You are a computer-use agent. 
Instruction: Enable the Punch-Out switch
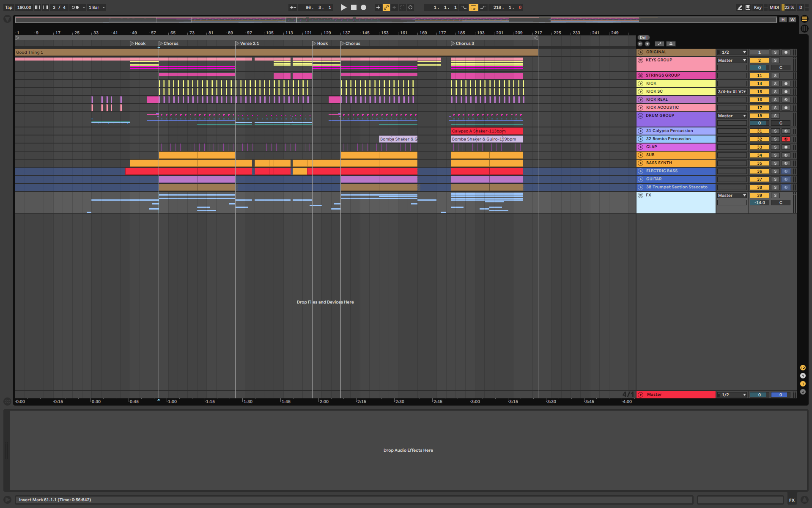(483, 7)
